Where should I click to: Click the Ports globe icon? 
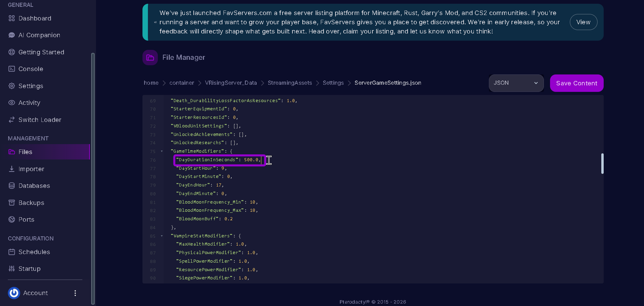click(12, 220)
